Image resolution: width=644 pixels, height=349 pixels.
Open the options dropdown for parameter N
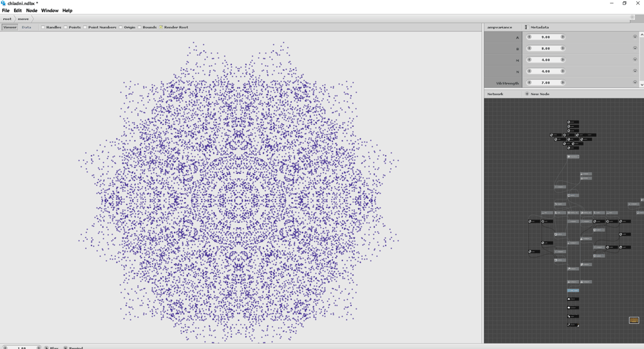(x=635, y=71)
